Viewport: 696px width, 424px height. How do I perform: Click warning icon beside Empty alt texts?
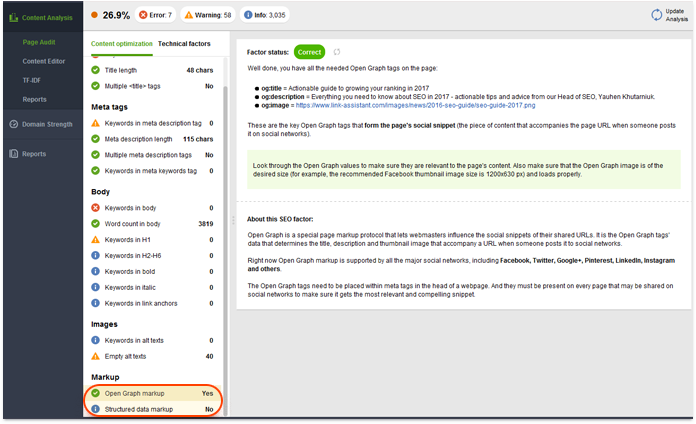click(95, 356)
